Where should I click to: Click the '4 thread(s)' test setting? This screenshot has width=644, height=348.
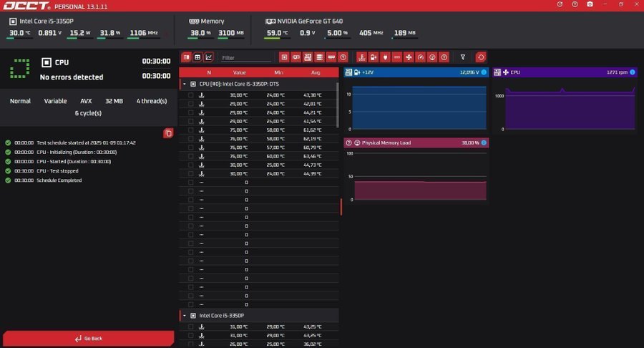152,101
